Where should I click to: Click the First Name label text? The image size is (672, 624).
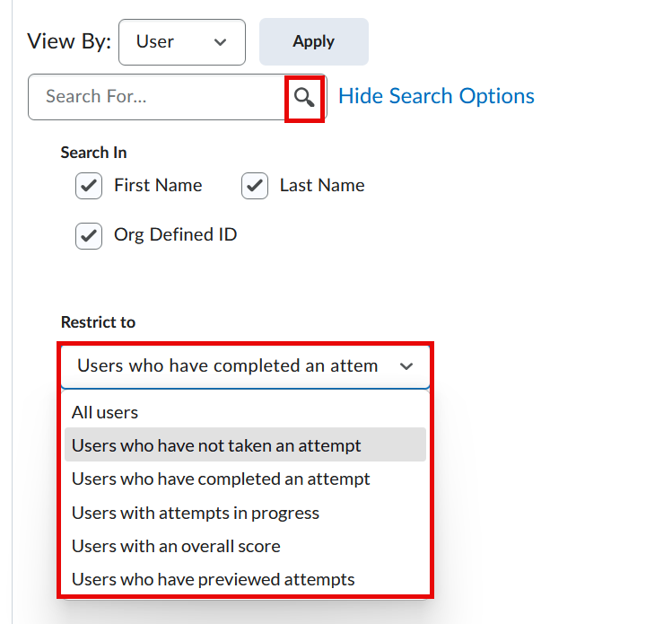pyautogui.click(x=158, y=186)
